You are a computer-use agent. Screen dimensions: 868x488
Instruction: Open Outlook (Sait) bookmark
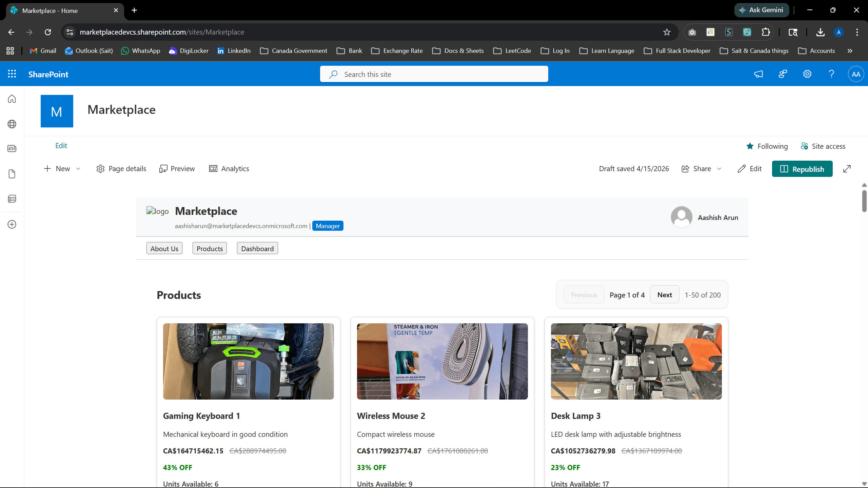pos(89,51)
